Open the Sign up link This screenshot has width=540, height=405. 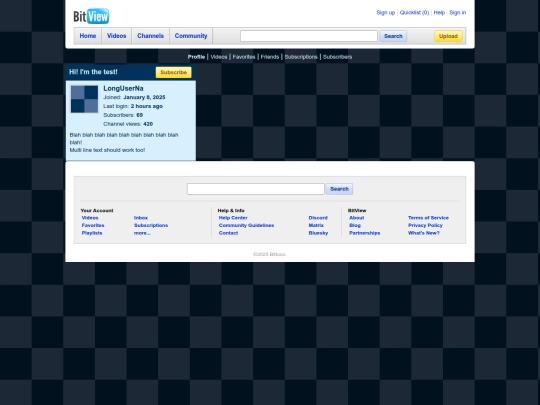[385, 12]
